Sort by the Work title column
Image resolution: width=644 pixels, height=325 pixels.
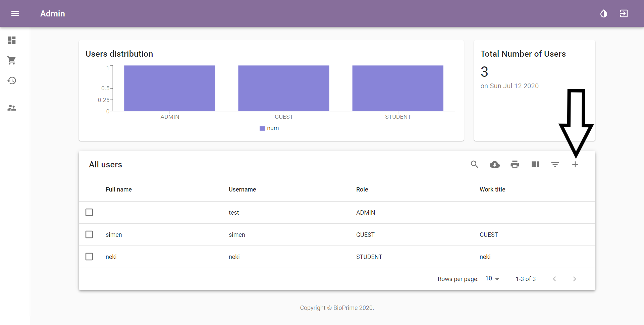point(492,189)
